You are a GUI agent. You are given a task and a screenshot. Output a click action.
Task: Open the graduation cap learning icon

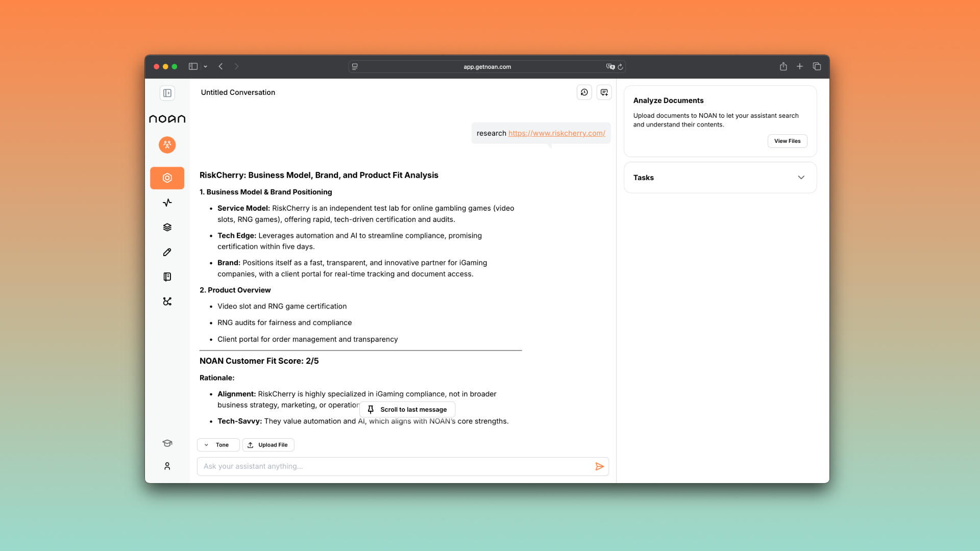(167, 443)
